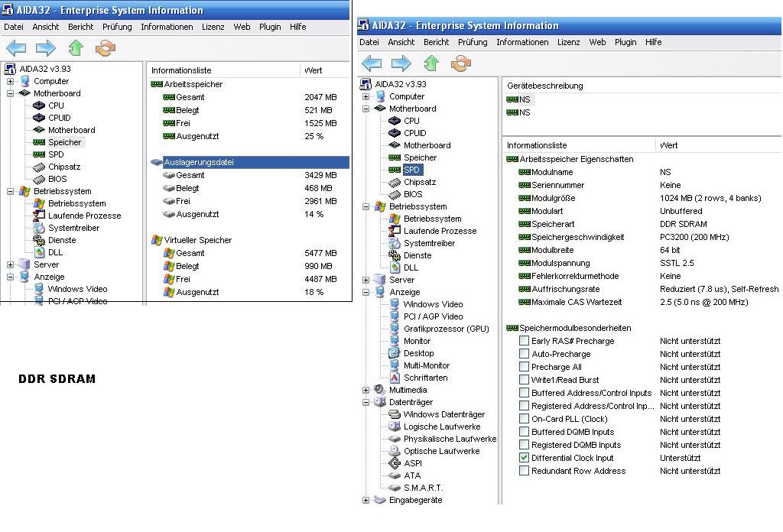
Task: Expand the Multimedia node in the right window
Action: (x=366, y=391)
